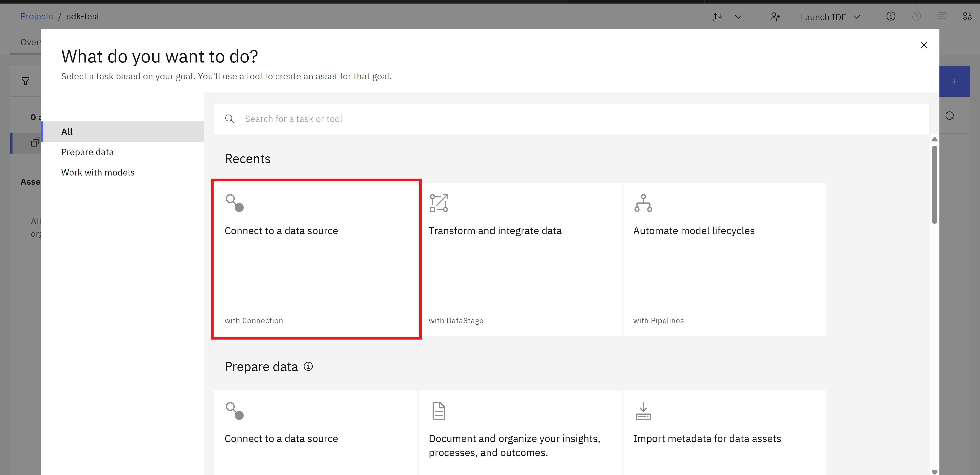Click the Import metadata download icon
This screenshot has height=475, width=980.
(643, 411)
